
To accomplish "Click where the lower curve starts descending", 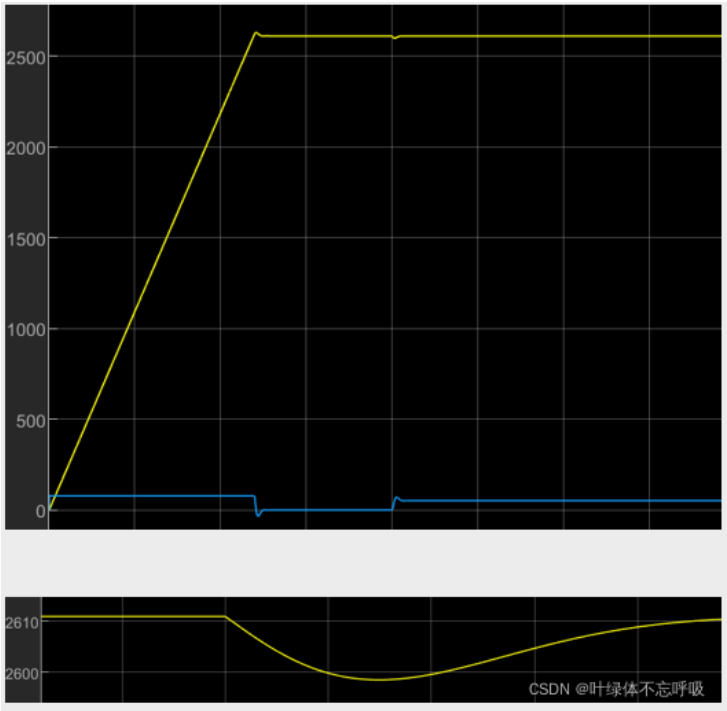I will coord(225,617).
